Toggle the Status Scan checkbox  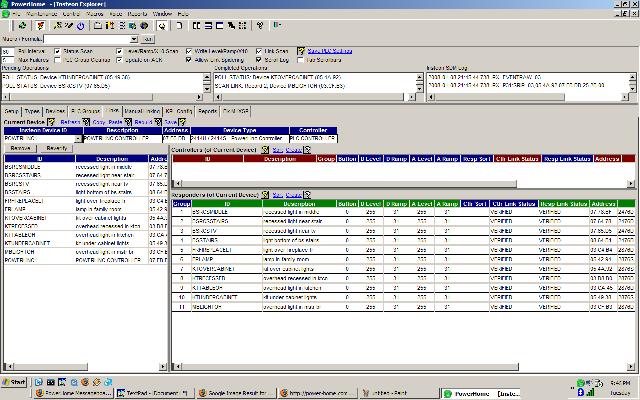click(58, 51)
